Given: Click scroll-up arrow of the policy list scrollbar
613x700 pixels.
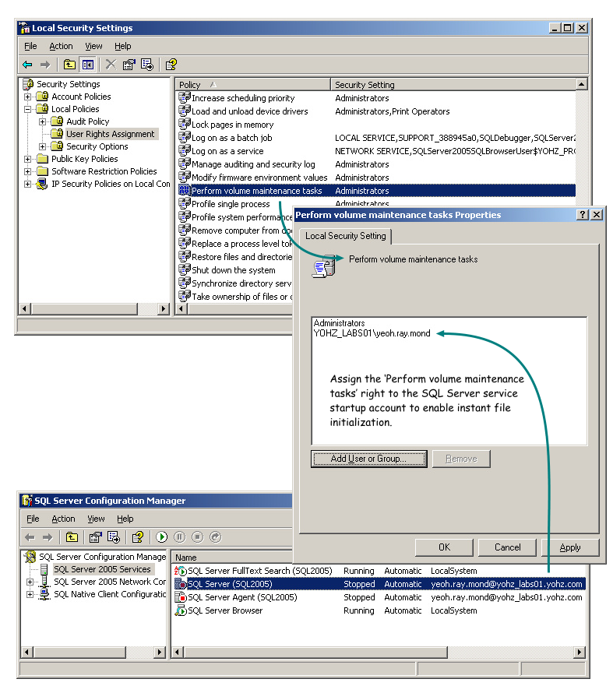Looking at the screenshot, I should coord(582,84).
